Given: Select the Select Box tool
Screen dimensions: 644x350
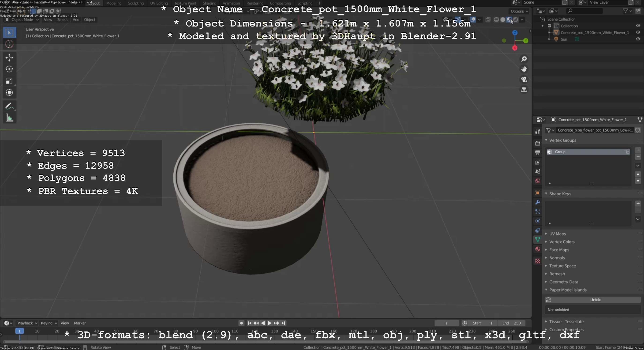Looking at the screenshot, I should pyautogui.click(x=10, y=33).
